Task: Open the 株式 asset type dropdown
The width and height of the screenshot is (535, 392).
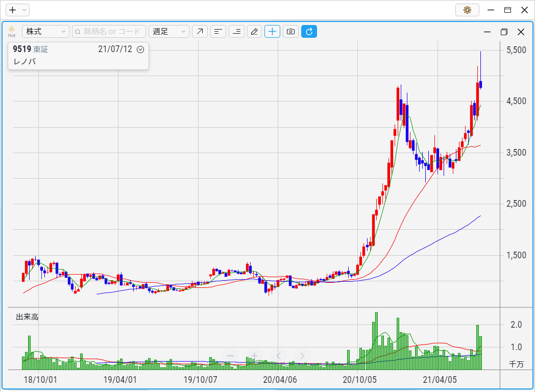Action: (46, 31)
